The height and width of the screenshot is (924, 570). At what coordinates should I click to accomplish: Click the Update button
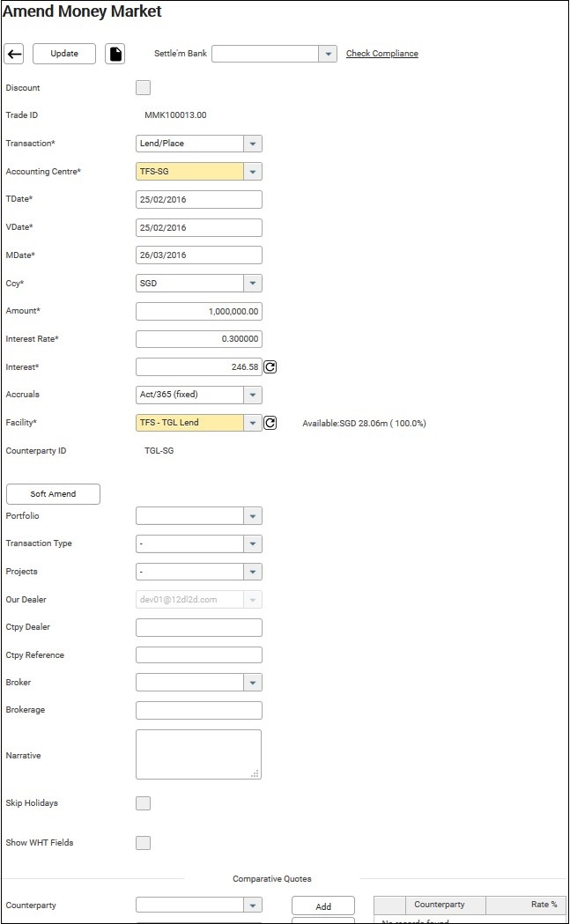click(64, 54)
